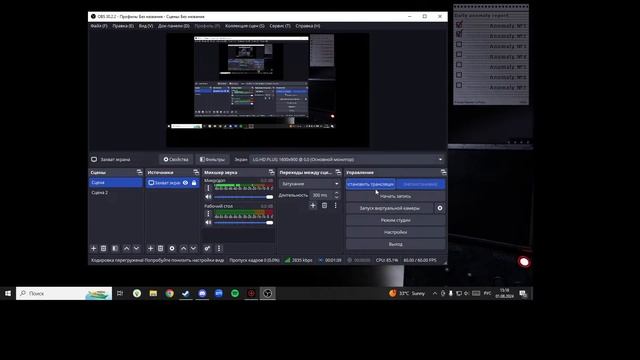Add a scene transition with plus icon
The width and height of the screenshot is (640, 360).
pos(313,205)
